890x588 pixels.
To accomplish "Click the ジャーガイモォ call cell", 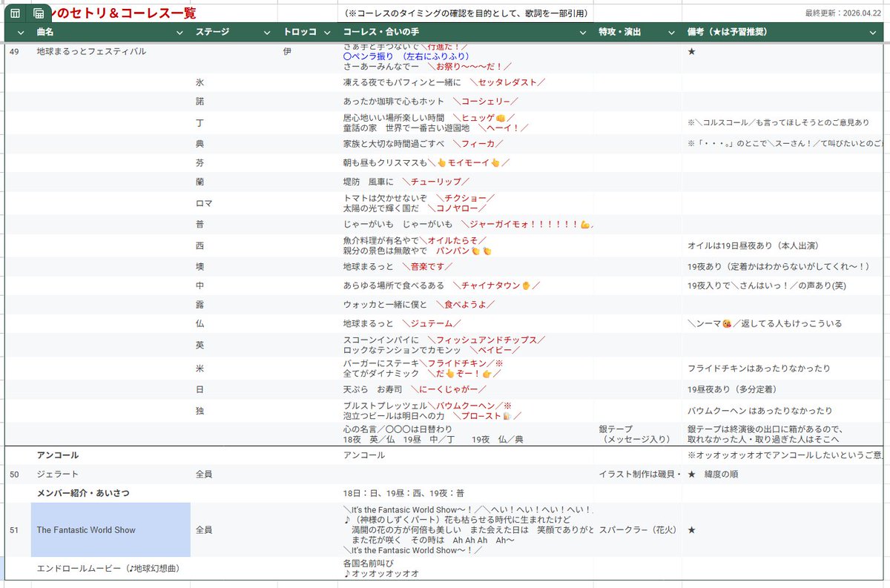I will [466, 224].
